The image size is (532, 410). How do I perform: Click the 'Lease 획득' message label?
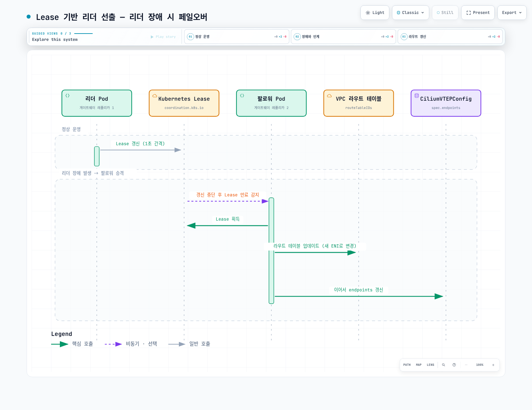coord(228,219)
